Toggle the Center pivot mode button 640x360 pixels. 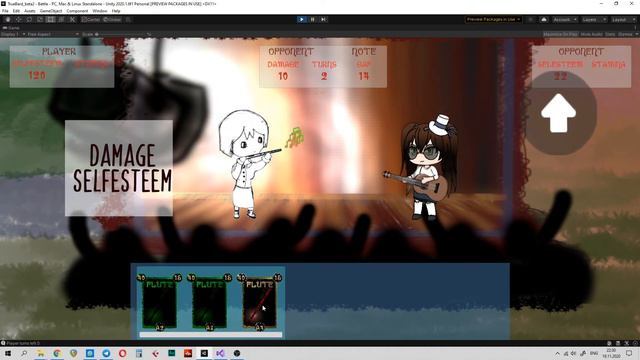91,19
